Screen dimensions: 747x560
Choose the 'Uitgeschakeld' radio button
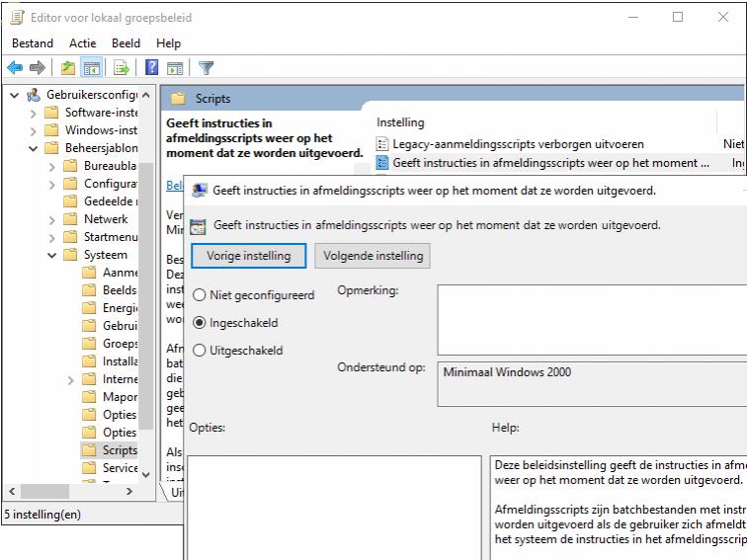(x=200, y=351)
